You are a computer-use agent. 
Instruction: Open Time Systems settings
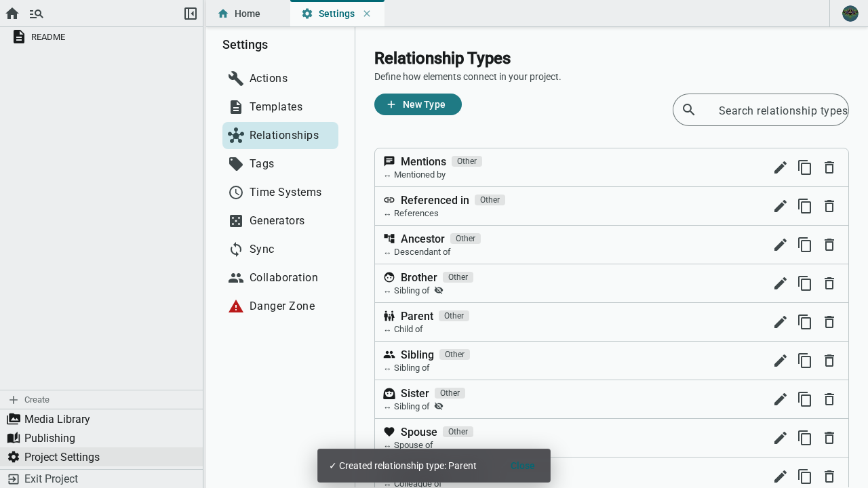[x=280, y=192]
